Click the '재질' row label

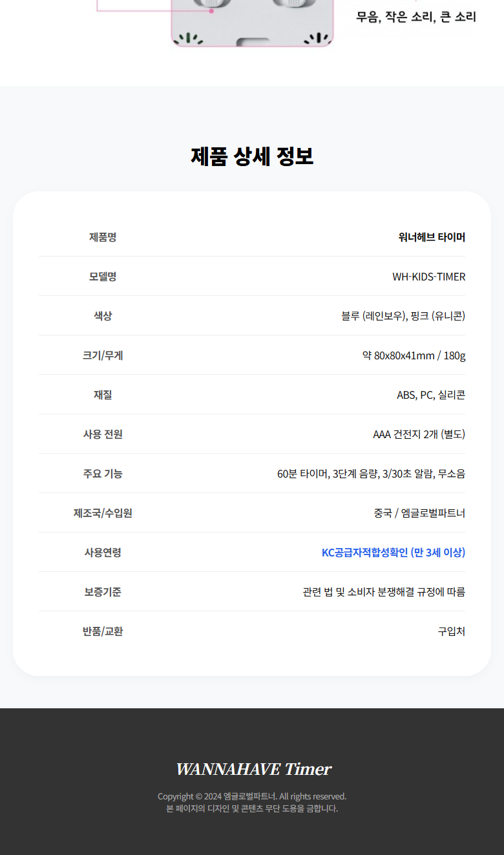pyautogui.click(x=103, y=395)
